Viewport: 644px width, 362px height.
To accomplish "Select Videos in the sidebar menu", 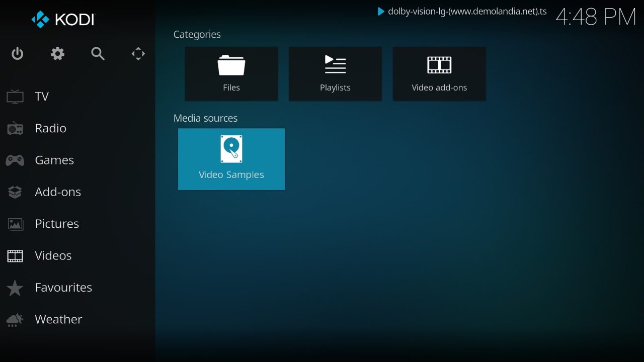I will point(53,255).
